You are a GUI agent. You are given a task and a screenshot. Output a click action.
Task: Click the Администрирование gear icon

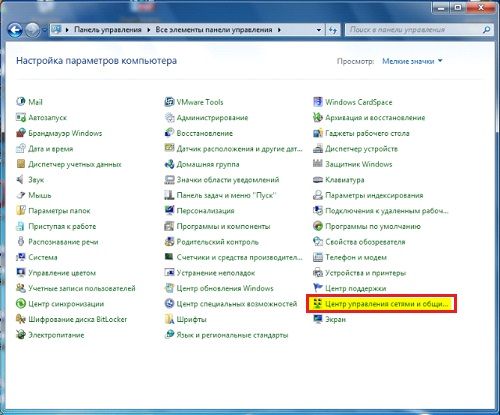(169, 117)
